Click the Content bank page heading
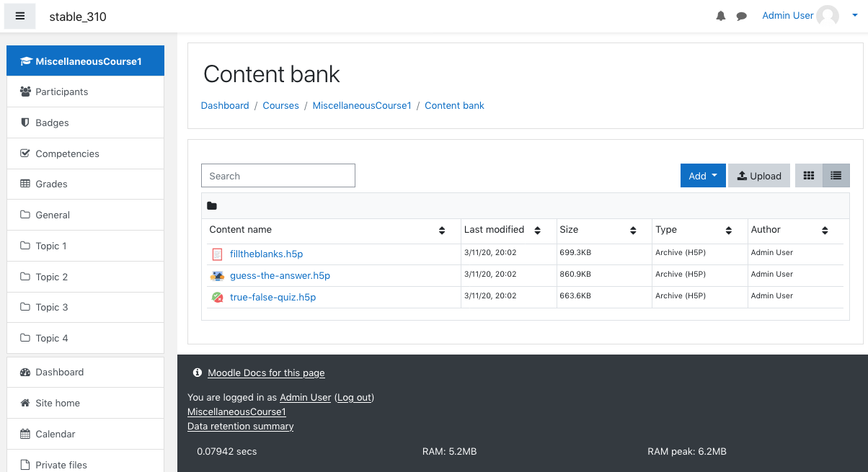 (272, 74)
